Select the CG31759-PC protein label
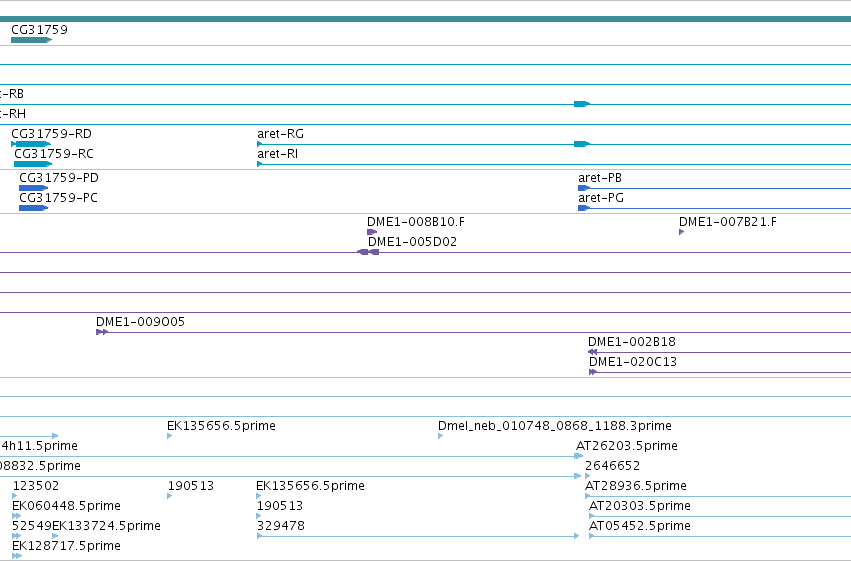This screenshot has height=561, width=851. point(58,198)
